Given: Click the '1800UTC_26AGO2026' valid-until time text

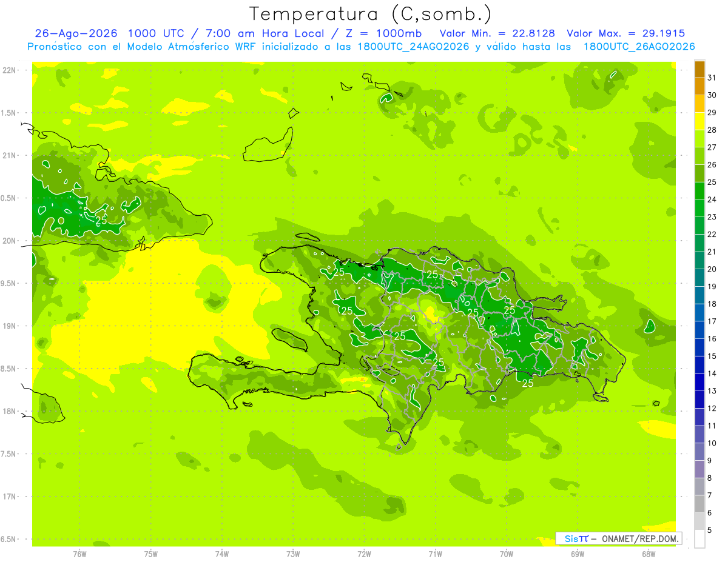Looking at the screenshot, I should (x=639, y=47).
